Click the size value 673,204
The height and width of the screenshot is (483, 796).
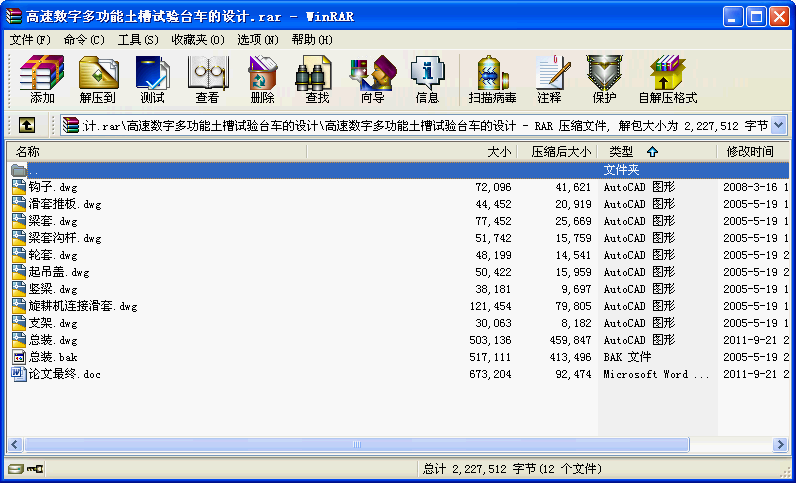(x=490, y=374)
